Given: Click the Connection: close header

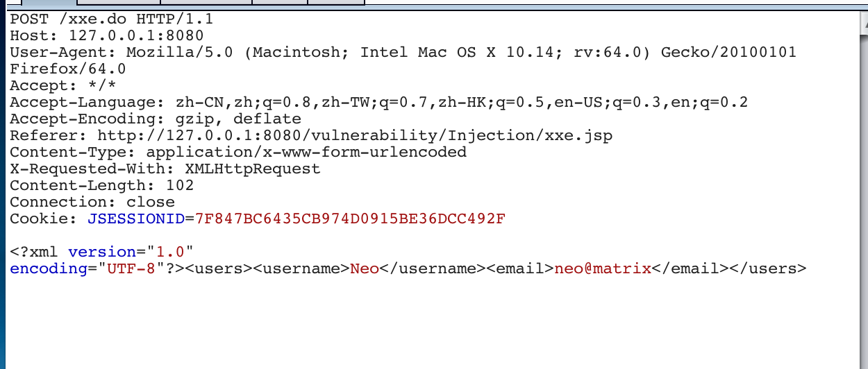Looking at the screenshot, I should (92, 203).
